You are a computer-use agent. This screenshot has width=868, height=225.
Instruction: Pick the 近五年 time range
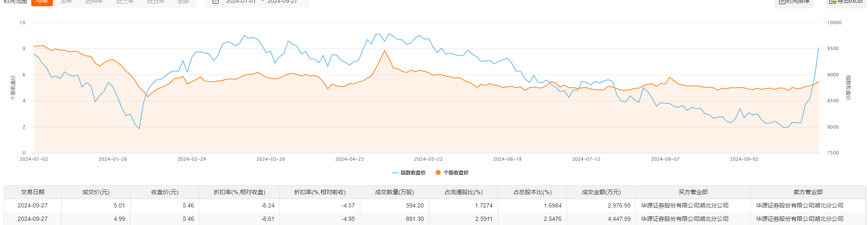[156, 2]
